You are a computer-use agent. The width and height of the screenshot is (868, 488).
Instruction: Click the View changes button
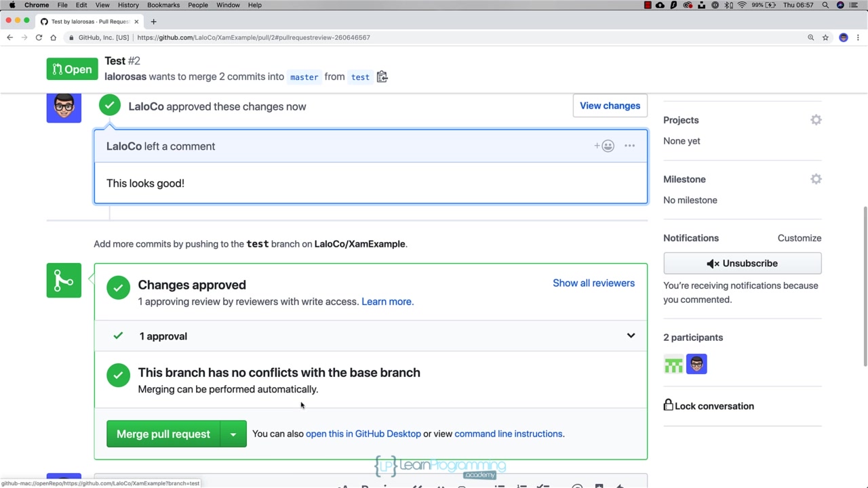[610, 106]
